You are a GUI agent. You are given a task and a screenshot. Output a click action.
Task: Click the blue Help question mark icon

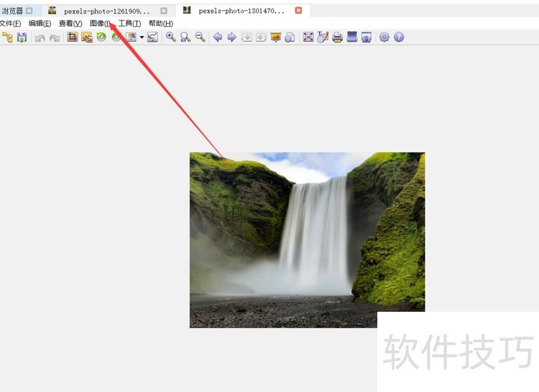tap(399, 37)
